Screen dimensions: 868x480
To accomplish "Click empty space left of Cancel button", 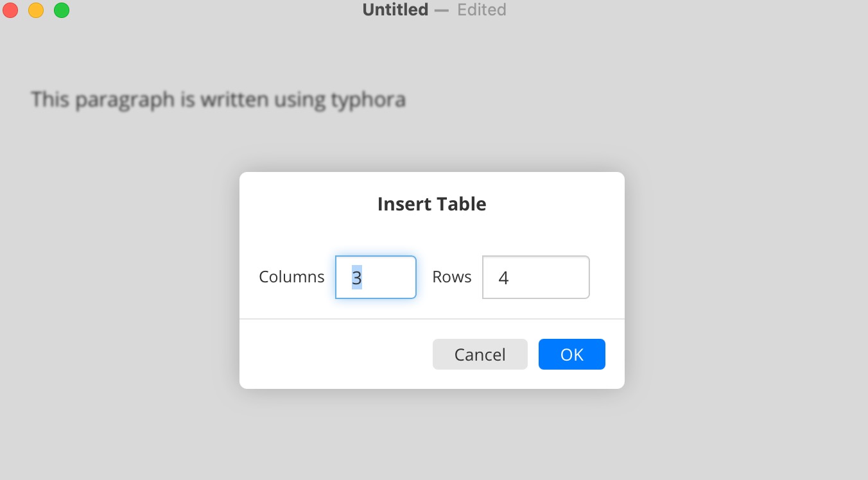I will pos(334,354).
